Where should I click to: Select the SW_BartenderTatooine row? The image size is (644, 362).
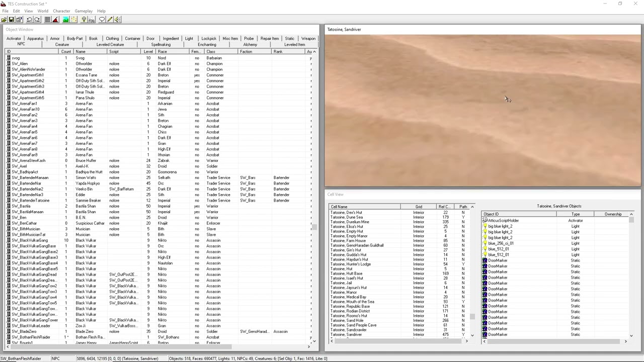[158, 201]
